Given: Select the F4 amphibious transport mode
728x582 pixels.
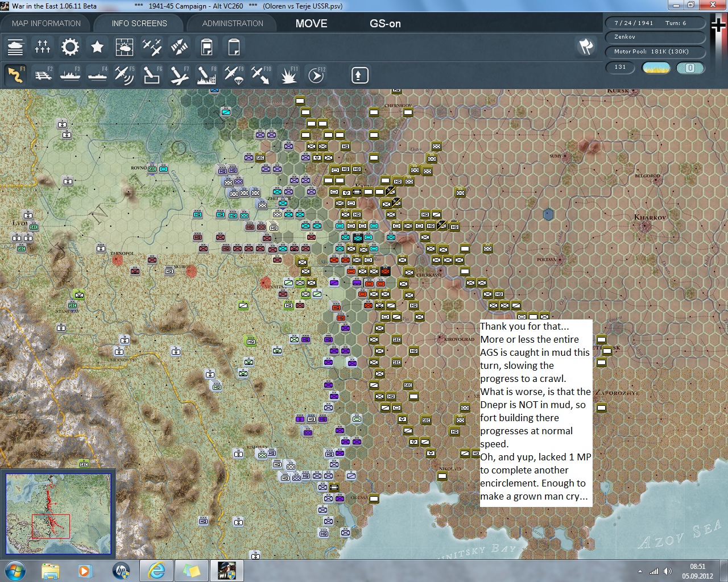Looking at the screenshot, I should (97, 75).
